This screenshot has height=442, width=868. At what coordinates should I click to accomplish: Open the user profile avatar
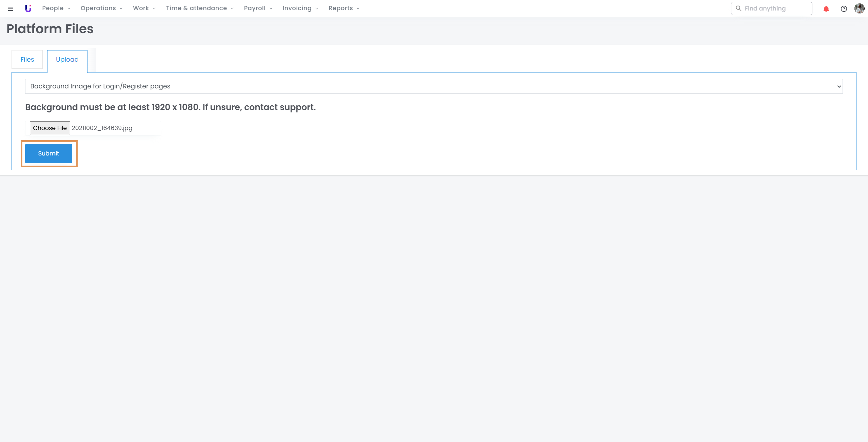tap(859, 8)
